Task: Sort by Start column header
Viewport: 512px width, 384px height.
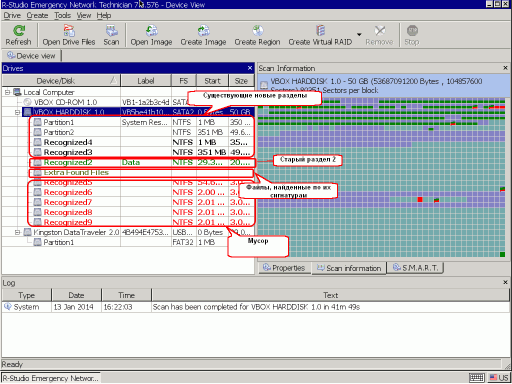Action: [x=212, y=81]
